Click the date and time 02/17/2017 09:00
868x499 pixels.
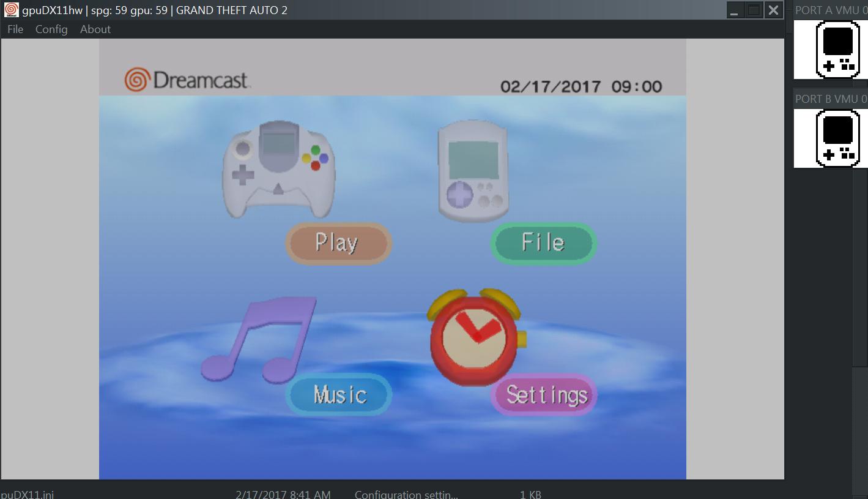581,86
